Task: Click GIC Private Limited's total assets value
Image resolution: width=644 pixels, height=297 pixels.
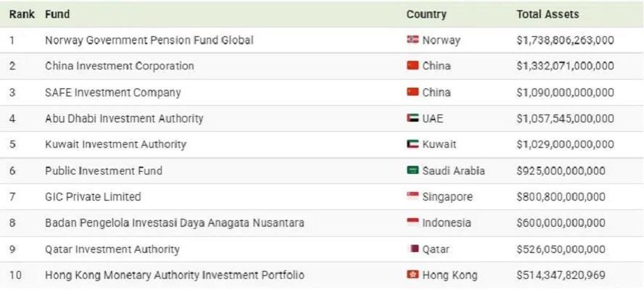Action: [561, 197]
